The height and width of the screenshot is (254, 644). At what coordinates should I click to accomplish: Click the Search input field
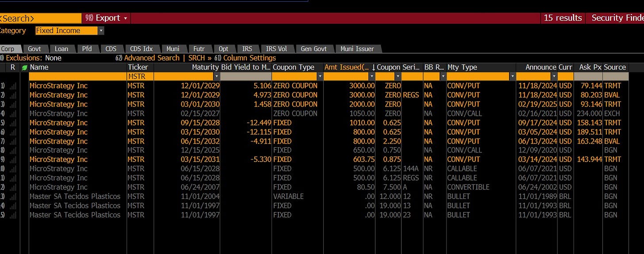tap(41, 18)
